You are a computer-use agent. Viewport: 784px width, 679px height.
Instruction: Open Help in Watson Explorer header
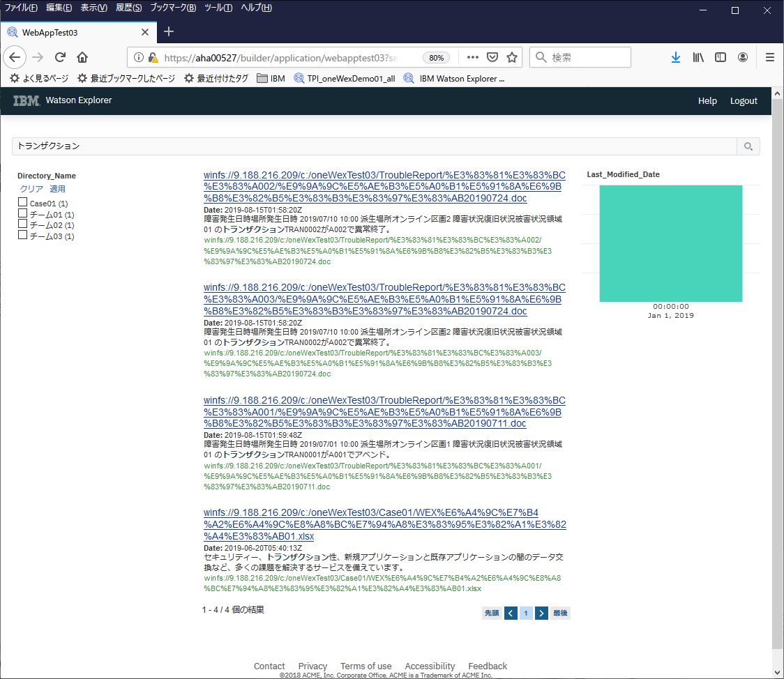tap(707, 101)
